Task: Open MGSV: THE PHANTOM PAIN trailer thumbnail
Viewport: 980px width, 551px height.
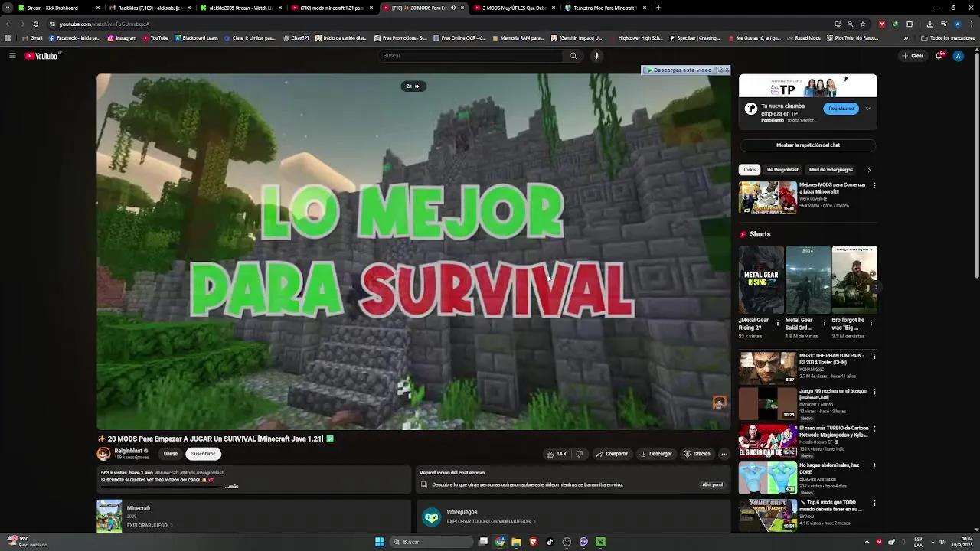Action: click(x=767, y=368)
